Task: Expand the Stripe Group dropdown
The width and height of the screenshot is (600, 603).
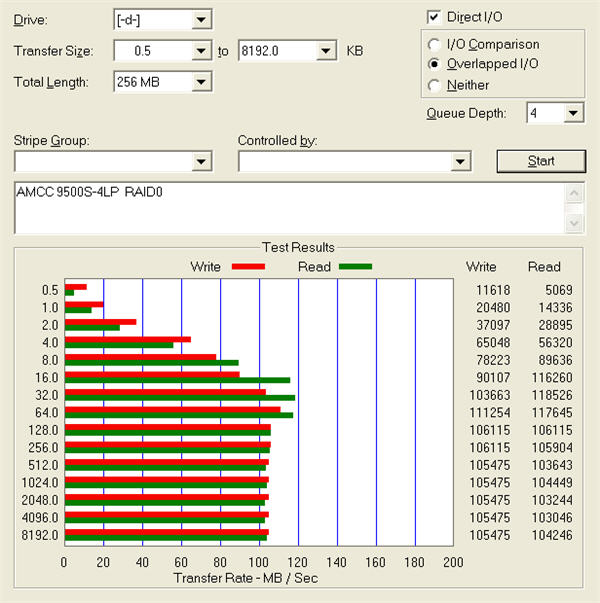Action: (x=201, y=162)
